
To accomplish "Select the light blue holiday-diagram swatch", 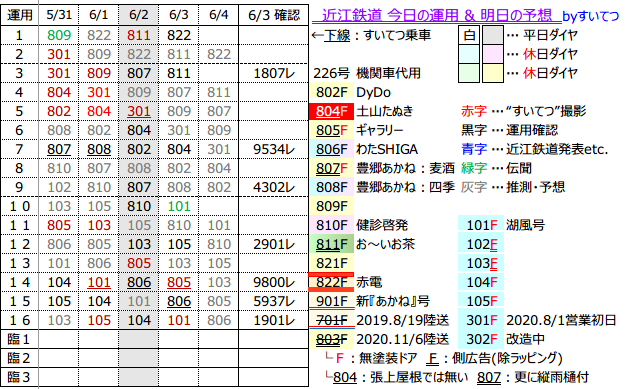I will tap(469, 54).
